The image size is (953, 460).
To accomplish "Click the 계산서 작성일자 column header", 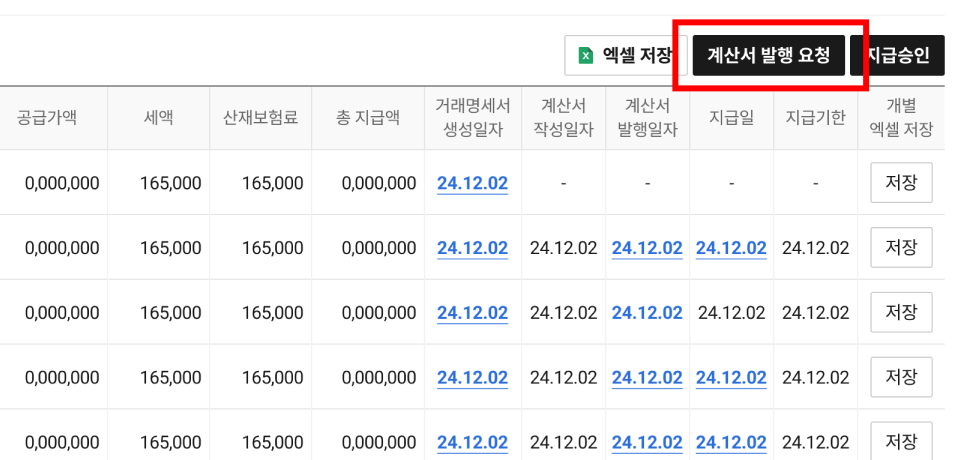I will [563, 118].
